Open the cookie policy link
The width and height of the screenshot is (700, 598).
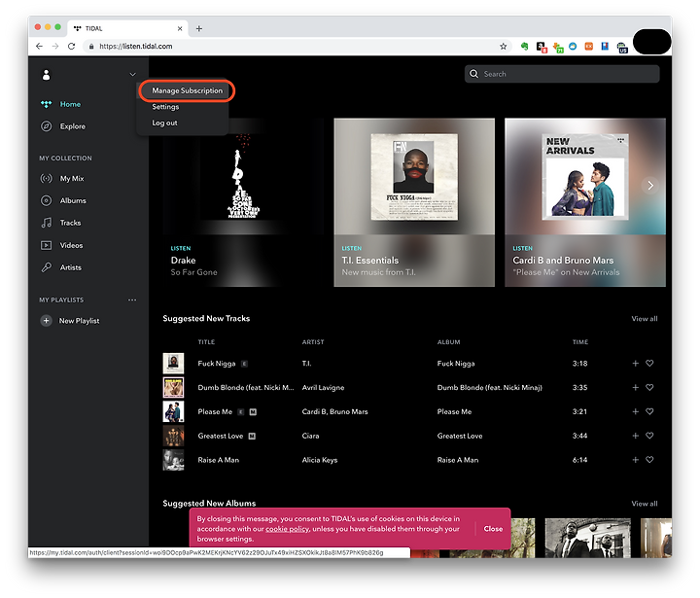tap(287, 529)
